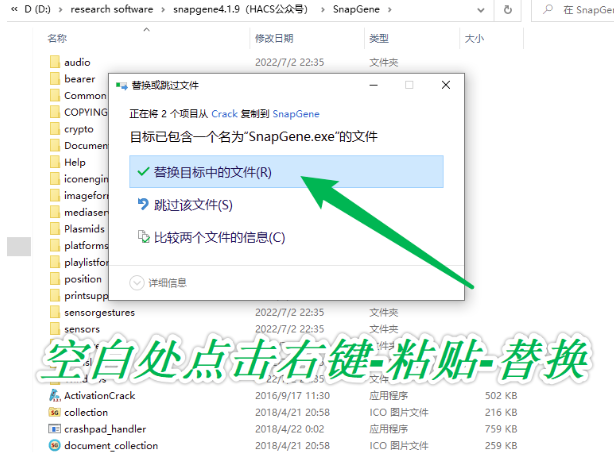The height and width of the screenshot is (472, 614).
Task: Select the audio folder icon
Action: pyautogui.click(x=55, y=62)
